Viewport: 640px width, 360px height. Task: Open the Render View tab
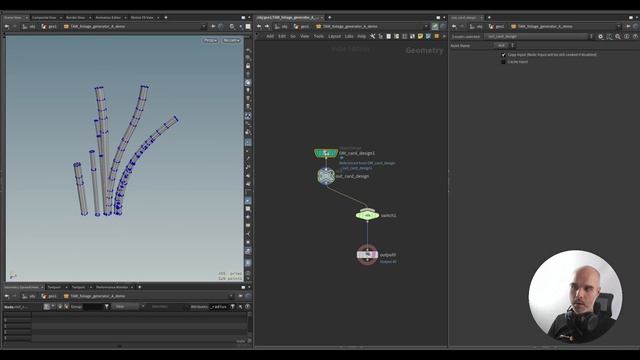76,18
